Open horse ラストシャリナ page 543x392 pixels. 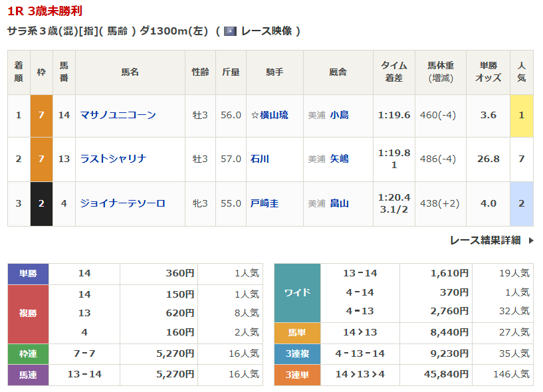(113, 159)
